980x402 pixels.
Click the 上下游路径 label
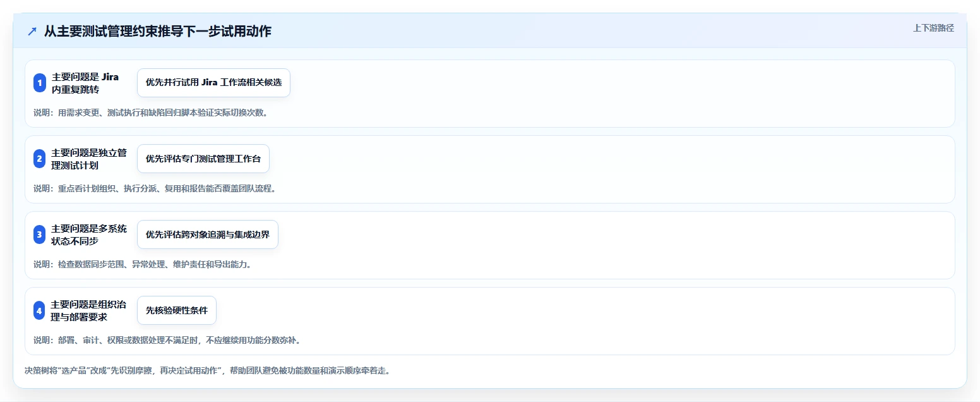[x=933, y=28]
